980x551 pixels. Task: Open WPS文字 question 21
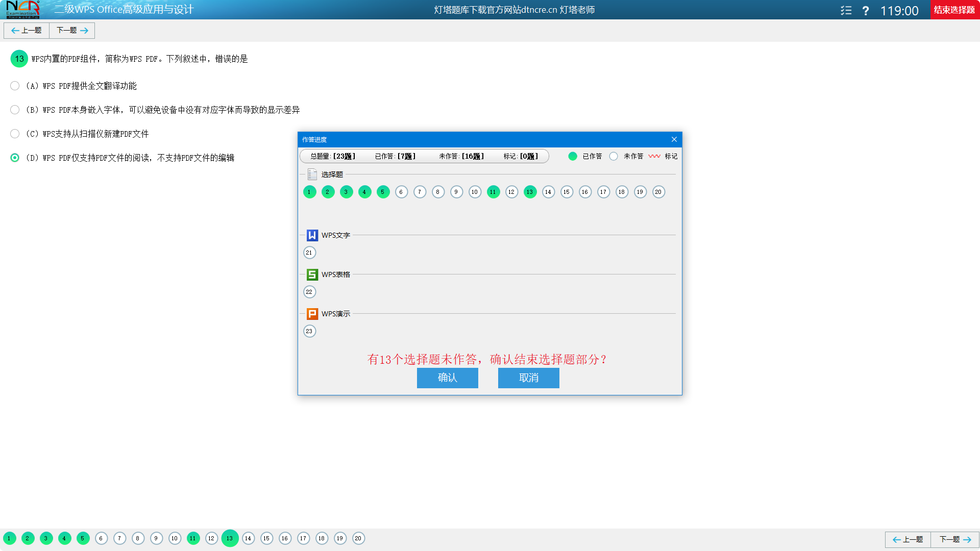coord(309,253)
